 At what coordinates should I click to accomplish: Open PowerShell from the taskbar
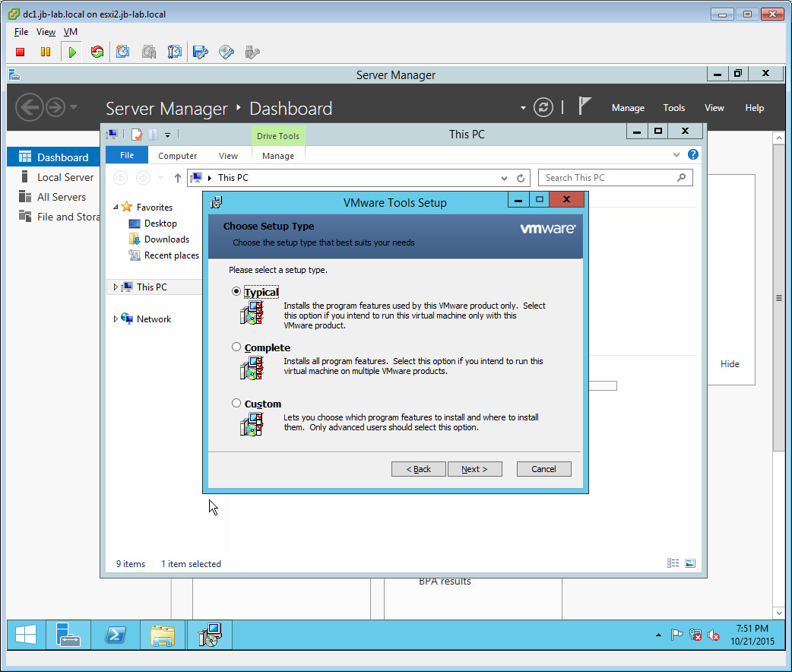(116, 635)
